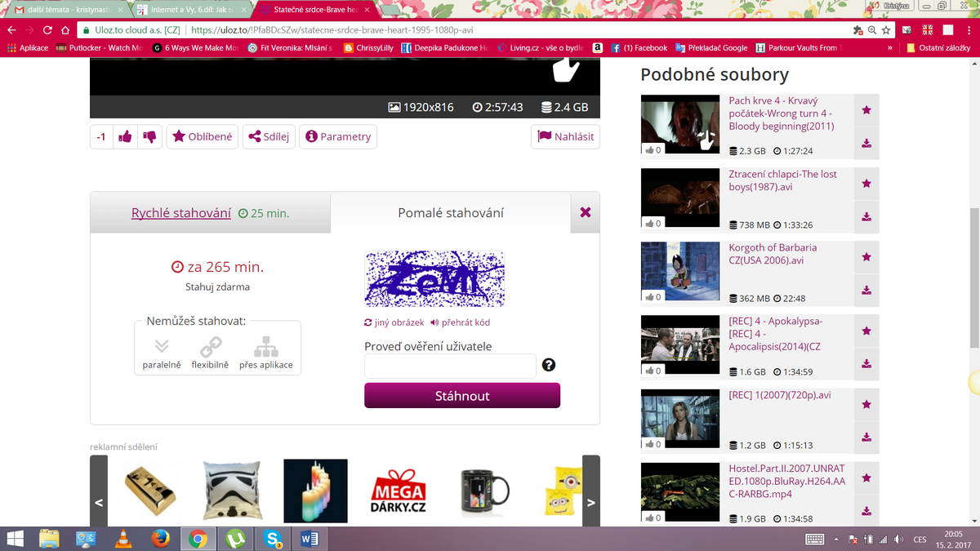This screenshot has height=551, width=980.
Task: Bookmark this page with the star icon
Action: click(886, 29)
